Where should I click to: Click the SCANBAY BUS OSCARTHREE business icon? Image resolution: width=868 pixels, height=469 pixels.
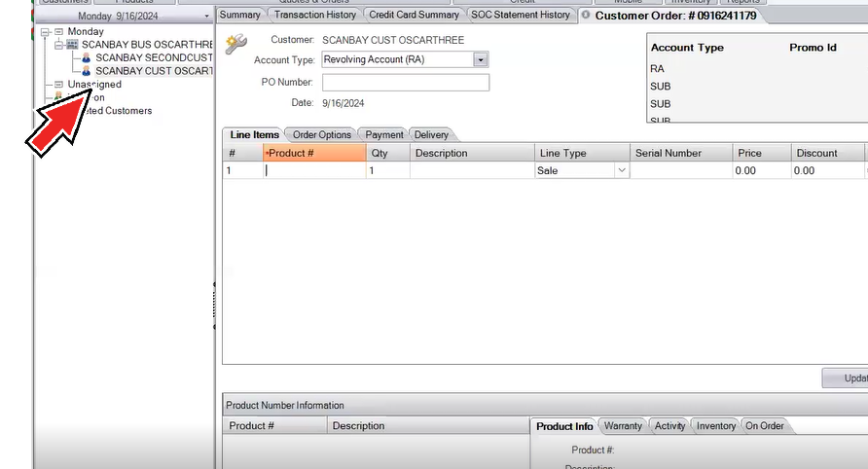pyautogui.click(x=72, y=45)
